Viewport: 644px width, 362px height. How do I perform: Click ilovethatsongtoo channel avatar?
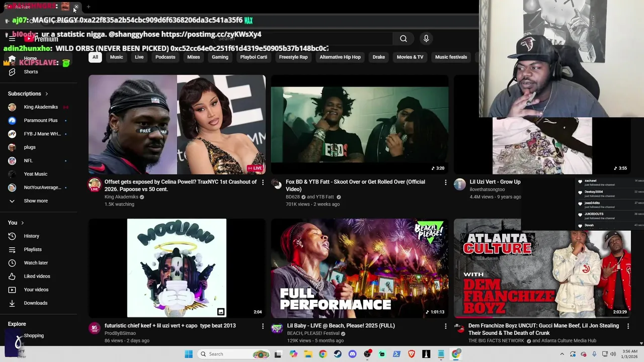pyautogui.click(x=460, y=184)
